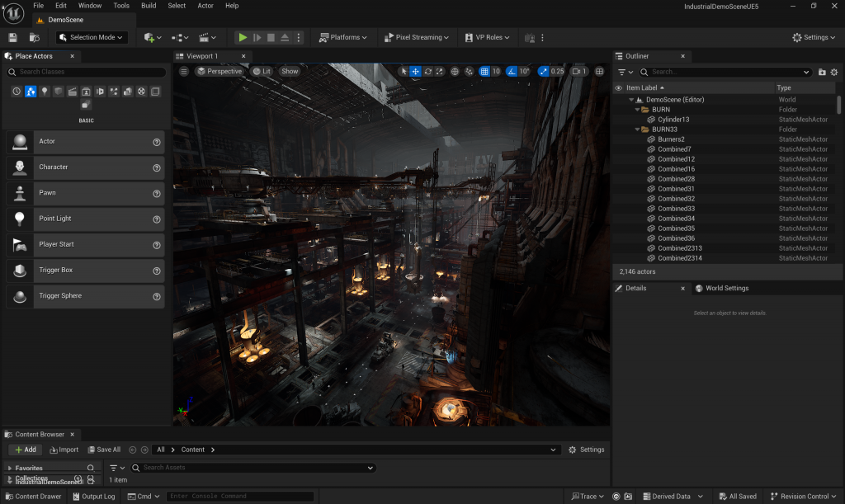Open camera speed setting
Viewport: 845px width, 504px height.
(578, 71)
